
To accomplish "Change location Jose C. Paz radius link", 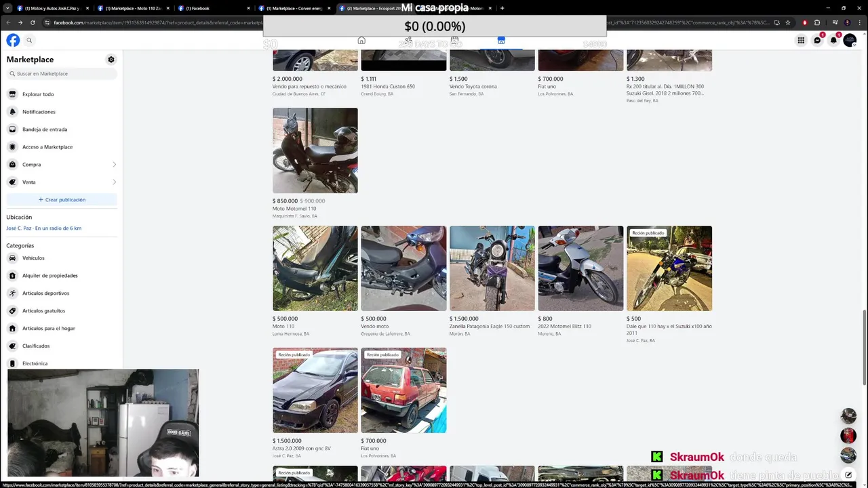I will click(43, 228).
